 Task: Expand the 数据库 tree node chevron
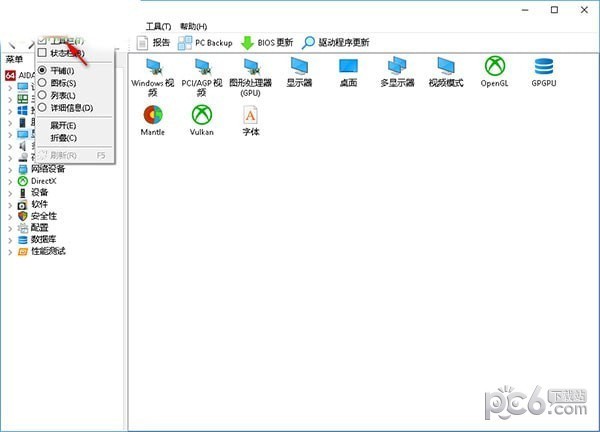(x=10, y=240)
